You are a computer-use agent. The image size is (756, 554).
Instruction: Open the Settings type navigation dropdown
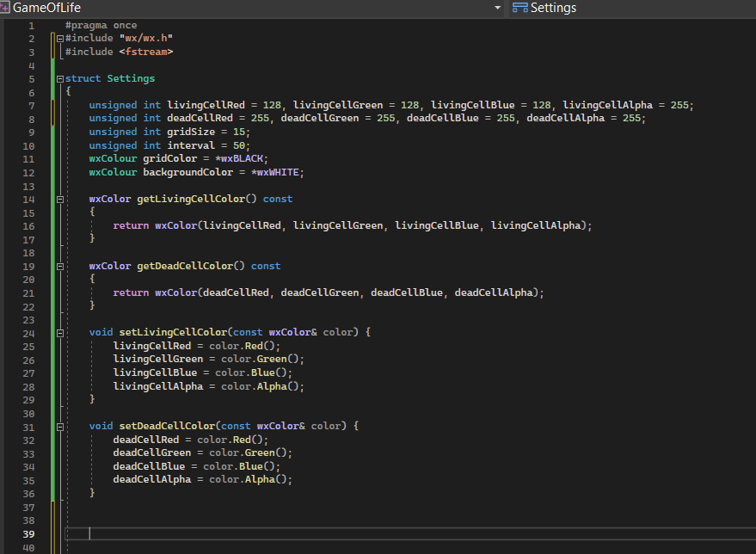[x=553, y=8]
